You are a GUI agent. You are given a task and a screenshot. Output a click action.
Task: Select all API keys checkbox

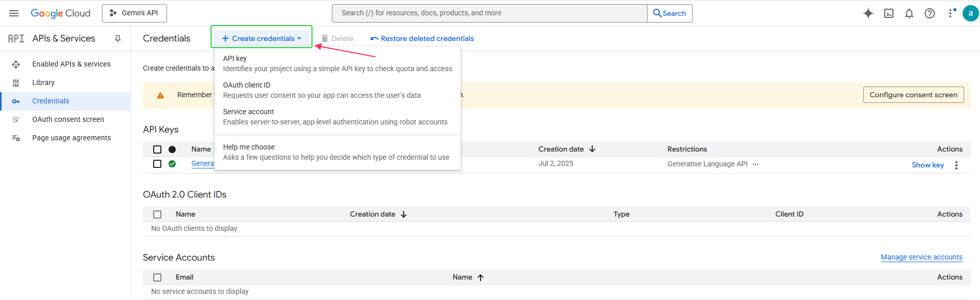click(x=157, y=149)
